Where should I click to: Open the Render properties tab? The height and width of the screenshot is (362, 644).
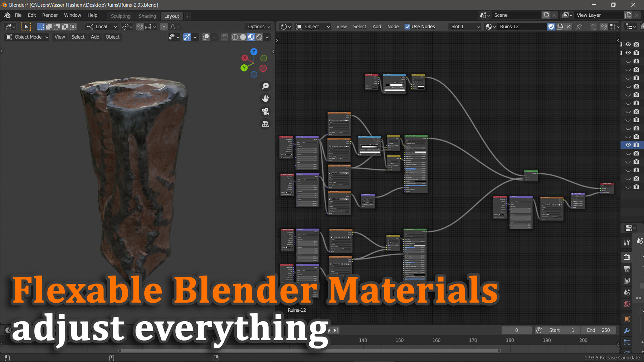coord(626,257)
